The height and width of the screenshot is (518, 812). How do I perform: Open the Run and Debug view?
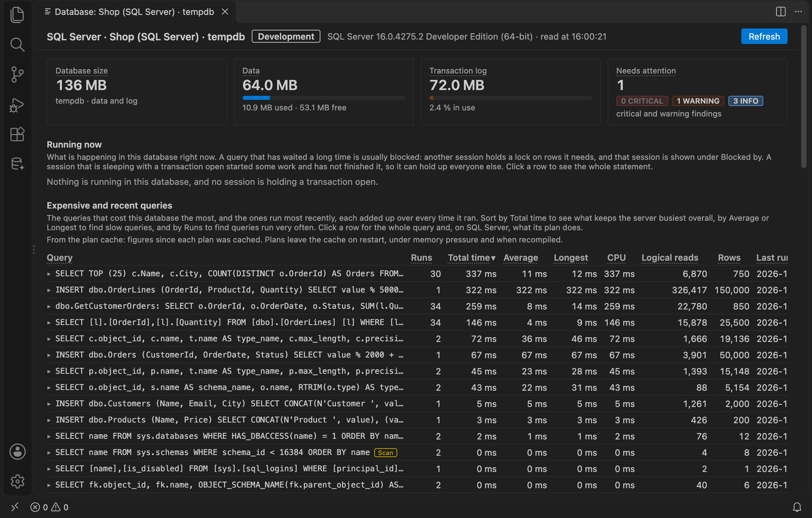17,105
